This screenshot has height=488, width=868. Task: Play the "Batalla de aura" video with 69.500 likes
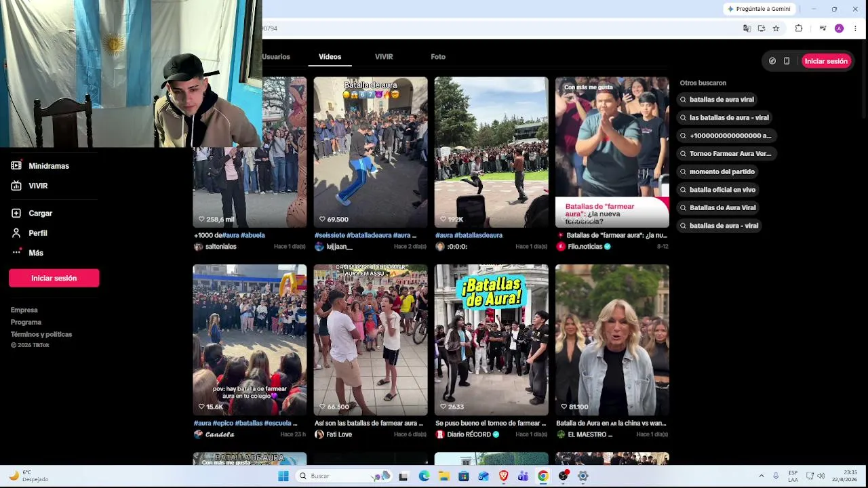(370, 152)
